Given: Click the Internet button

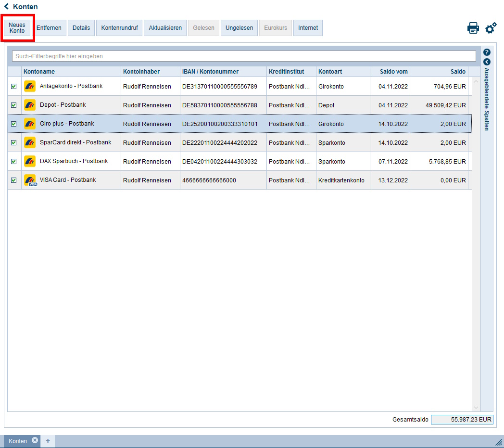Looking at the screenshot, I should pyautogui.click(x=308, y=28).
